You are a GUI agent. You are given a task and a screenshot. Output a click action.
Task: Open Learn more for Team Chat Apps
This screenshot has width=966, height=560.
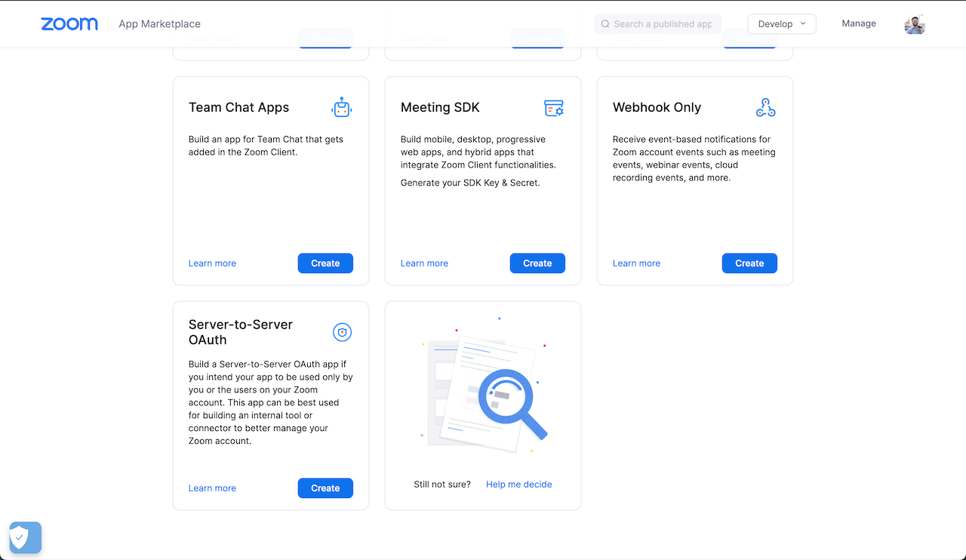click(212, 263)
